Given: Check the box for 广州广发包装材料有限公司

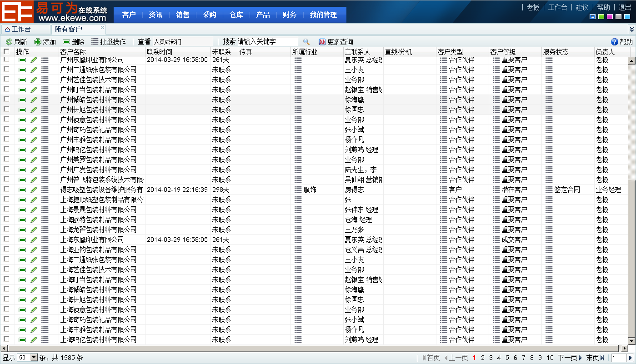Looking at the screenshot, I should pyautogui.click(x=6, y=170).
